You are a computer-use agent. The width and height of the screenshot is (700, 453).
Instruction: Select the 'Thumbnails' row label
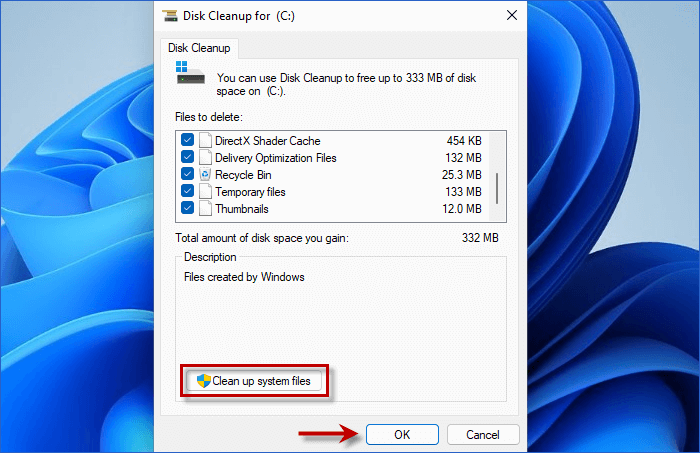coord(242,209)
